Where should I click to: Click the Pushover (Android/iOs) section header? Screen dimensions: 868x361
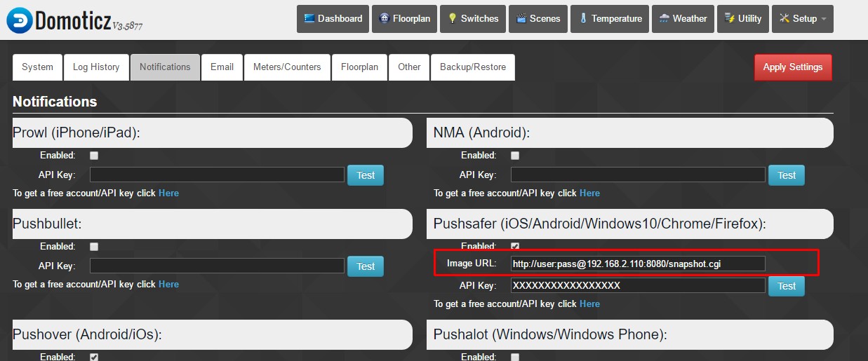coord(213,334)
